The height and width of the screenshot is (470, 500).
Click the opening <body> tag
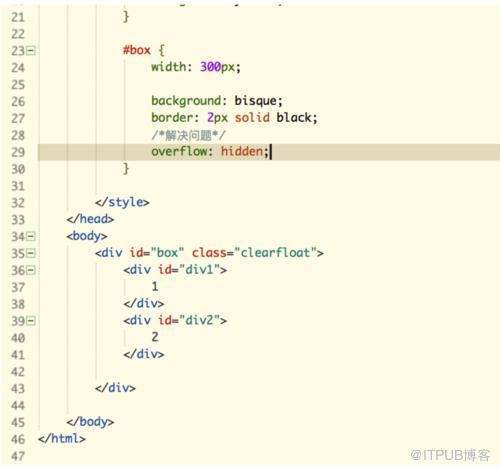coord(87,236)
